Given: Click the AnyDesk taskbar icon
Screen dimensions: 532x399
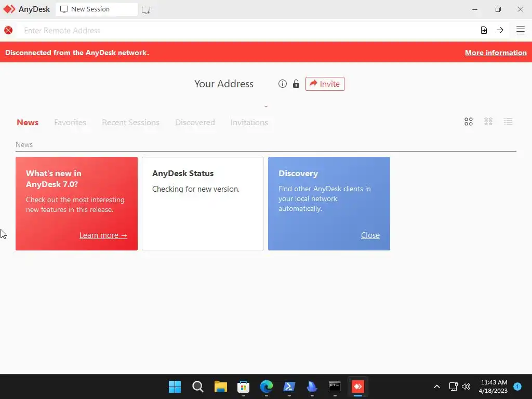Looking at the screenshot, I should click(357, 387).
